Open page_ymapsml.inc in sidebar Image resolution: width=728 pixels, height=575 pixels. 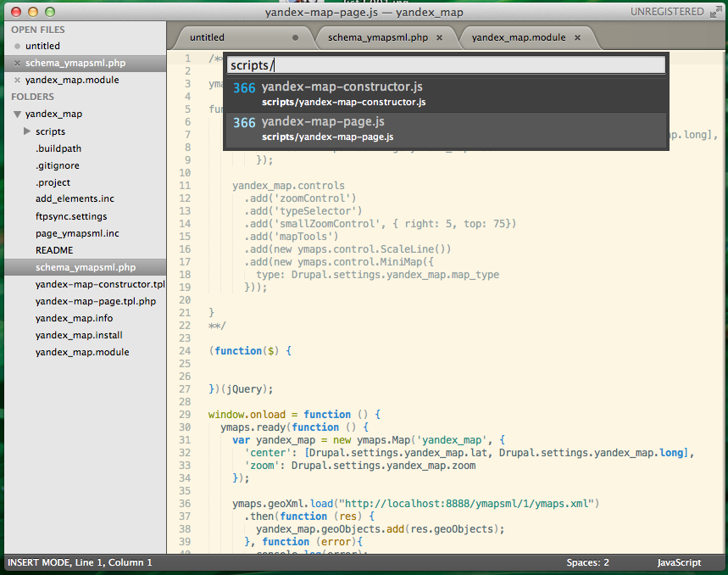(x=77, y=233)
